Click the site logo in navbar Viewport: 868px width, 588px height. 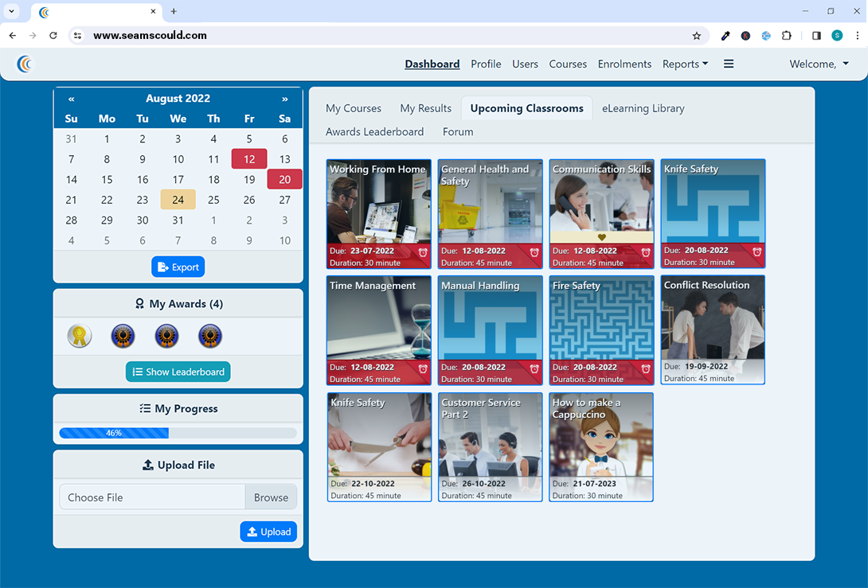[x=25, y=64]
